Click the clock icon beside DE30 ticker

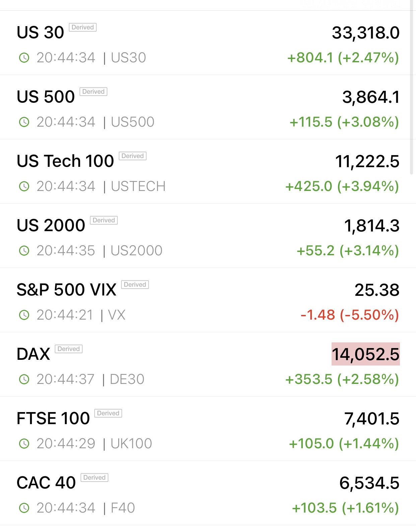(24, 379)
